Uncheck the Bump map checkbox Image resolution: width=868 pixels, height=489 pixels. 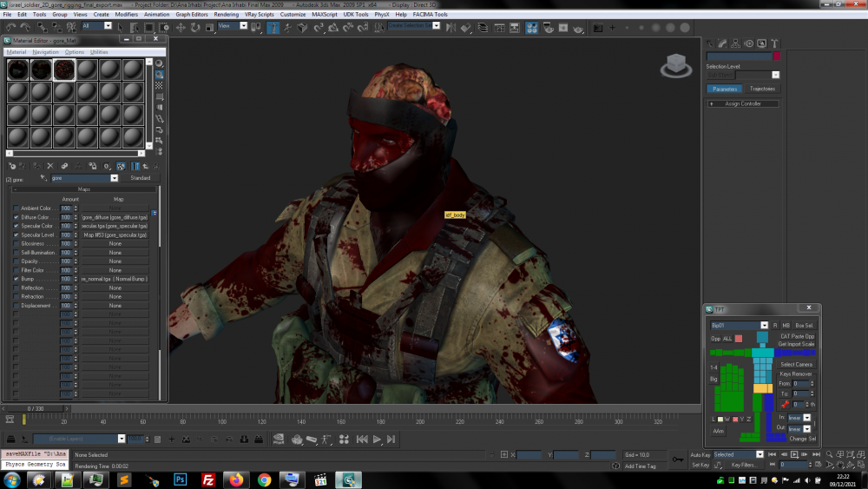click(x=16, y=279)
